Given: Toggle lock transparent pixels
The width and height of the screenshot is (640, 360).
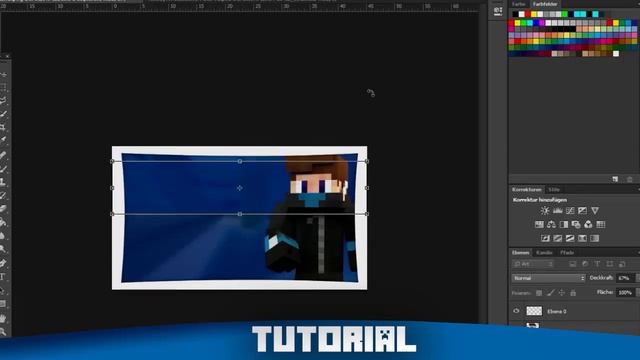Looking at the screenshot, I should [x=539, y=293].
